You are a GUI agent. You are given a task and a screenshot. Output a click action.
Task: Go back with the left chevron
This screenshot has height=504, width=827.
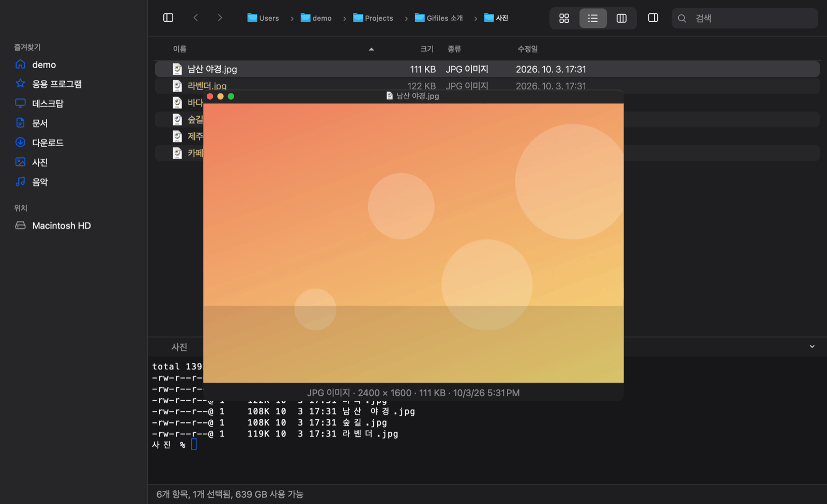click(x=196, y=18)
